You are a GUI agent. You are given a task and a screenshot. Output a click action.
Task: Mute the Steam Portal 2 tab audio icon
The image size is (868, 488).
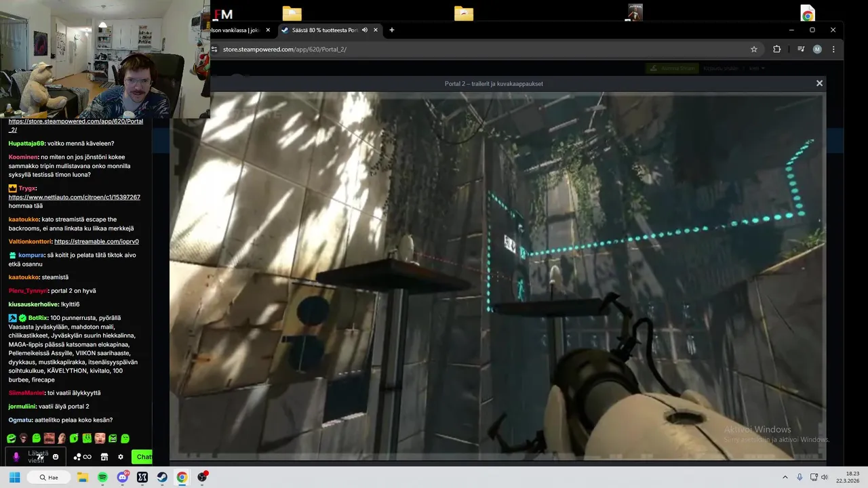[365, 30]
